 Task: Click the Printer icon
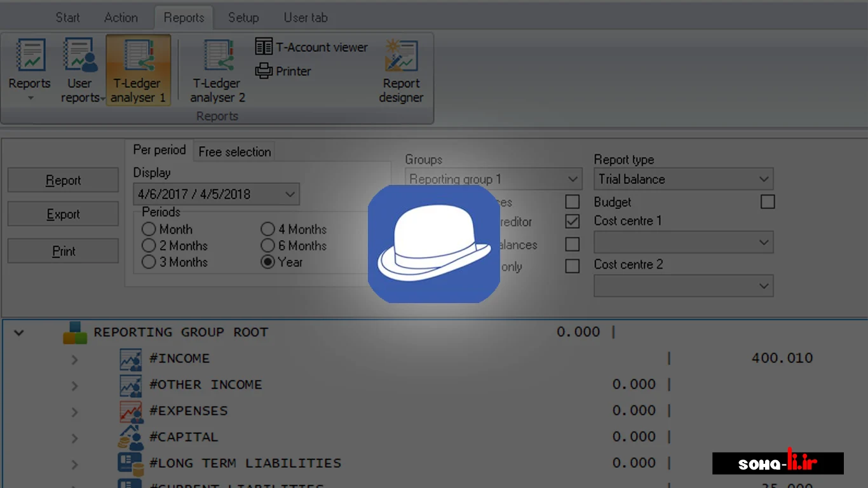283,71
